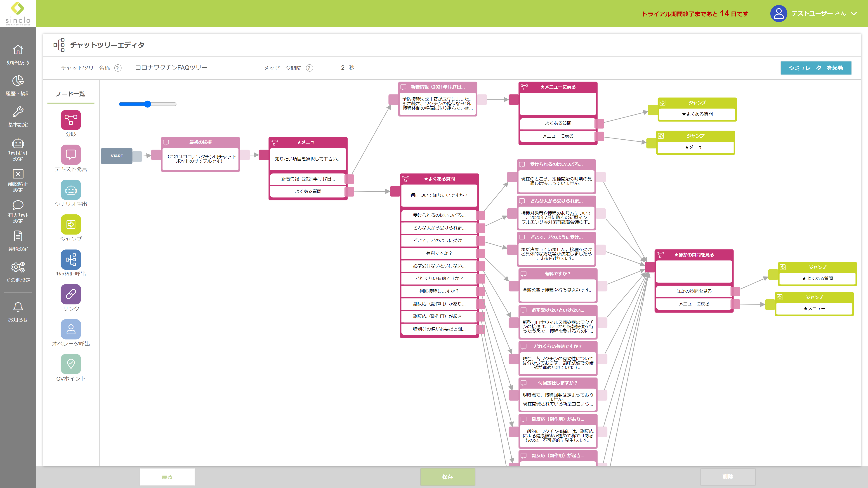Image resolution: width=868 pixels, height=488 pixels.
Task: Select the ★ほかの質問を見る branch node header
Action: pyautogui.click(x=694, y=255)
